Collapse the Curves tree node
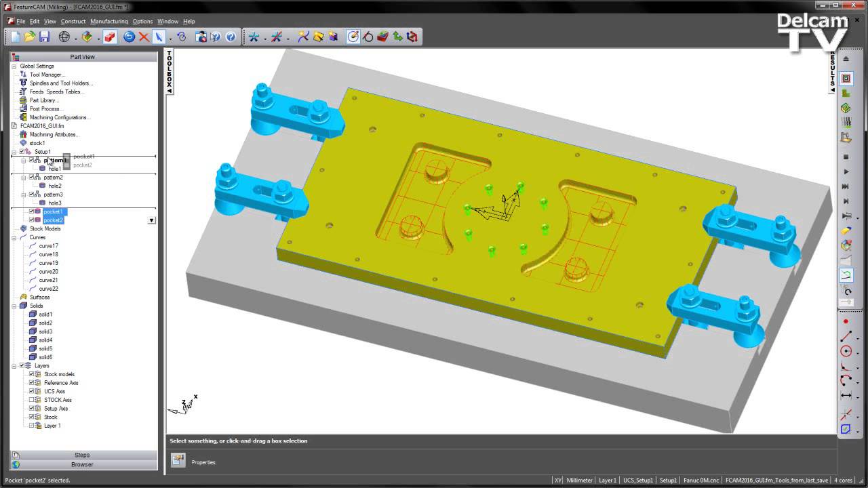Screen dimensions: 868x488 tap(14, 237)
